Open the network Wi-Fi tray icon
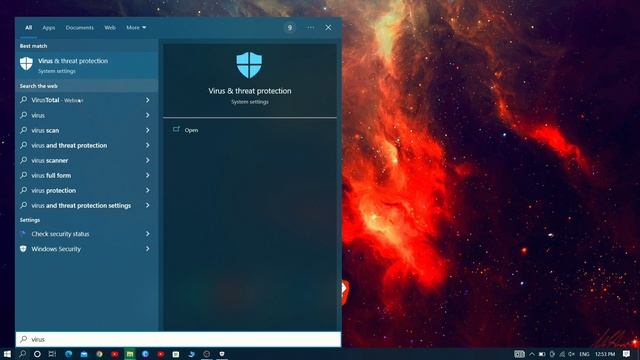640x360 pixels. [562, 354]
